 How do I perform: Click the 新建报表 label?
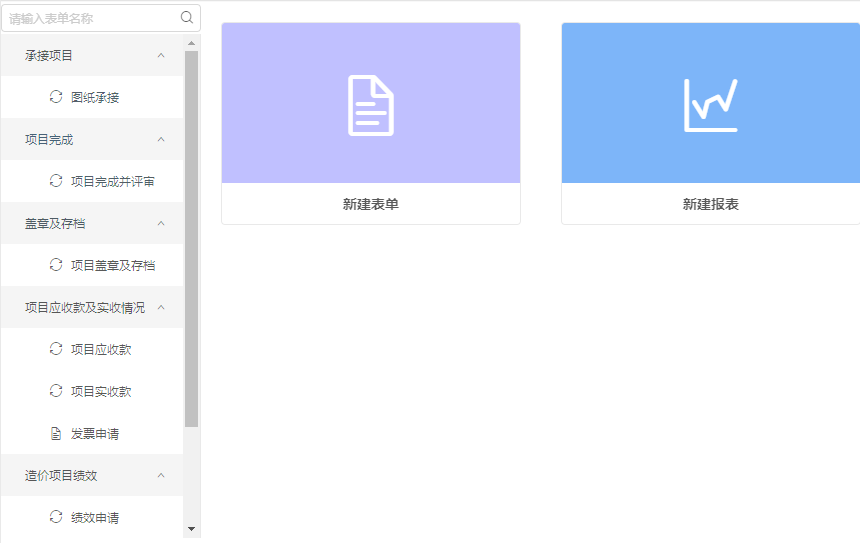[x=710, y=204]
